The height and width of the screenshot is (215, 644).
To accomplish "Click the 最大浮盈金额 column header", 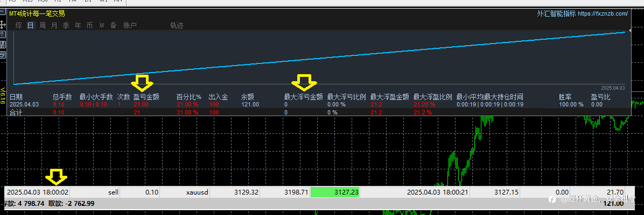I will [x=389, y=97].
